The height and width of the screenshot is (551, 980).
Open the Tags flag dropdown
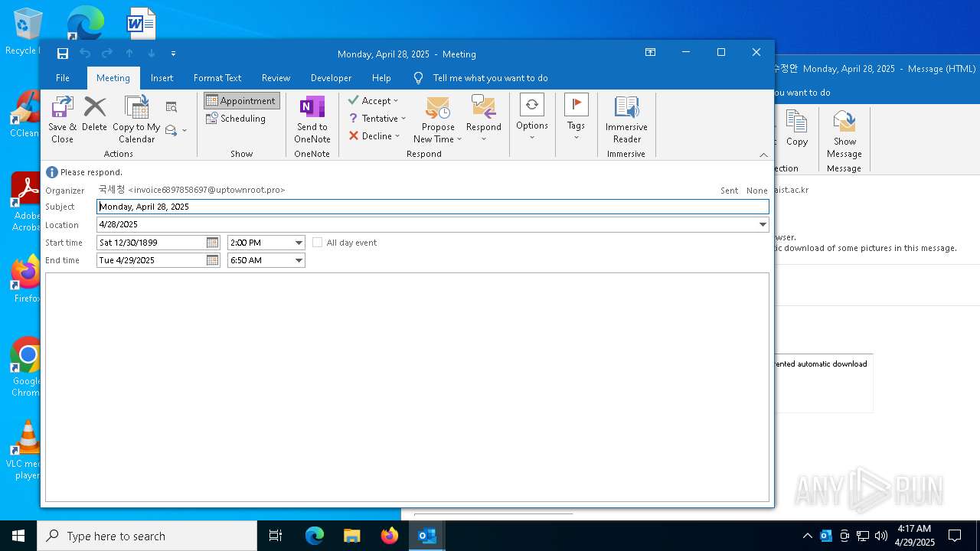point(576,116)
